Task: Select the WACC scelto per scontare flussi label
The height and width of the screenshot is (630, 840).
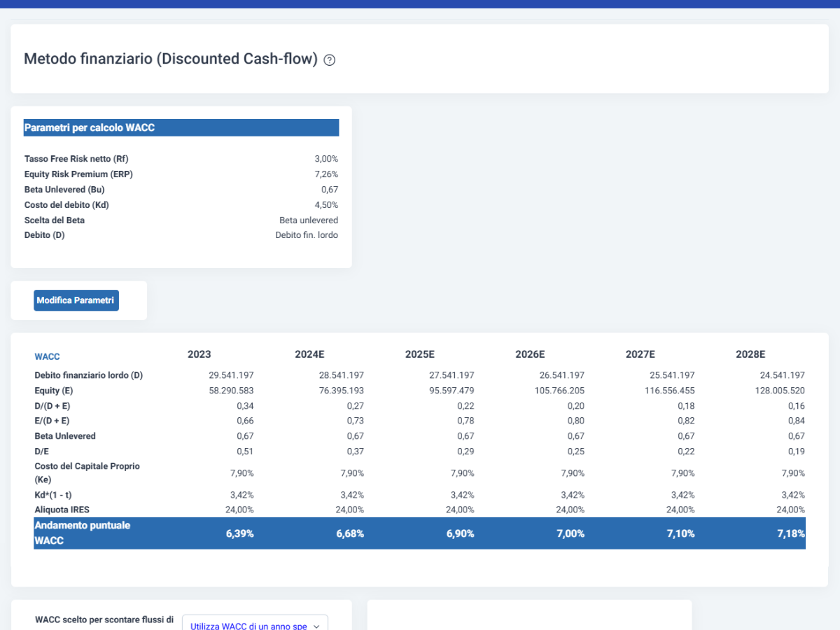Action: [104, 619]
